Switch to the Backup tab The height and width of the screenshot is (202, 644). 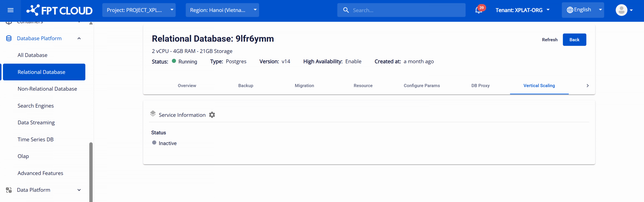coord(246,86)
